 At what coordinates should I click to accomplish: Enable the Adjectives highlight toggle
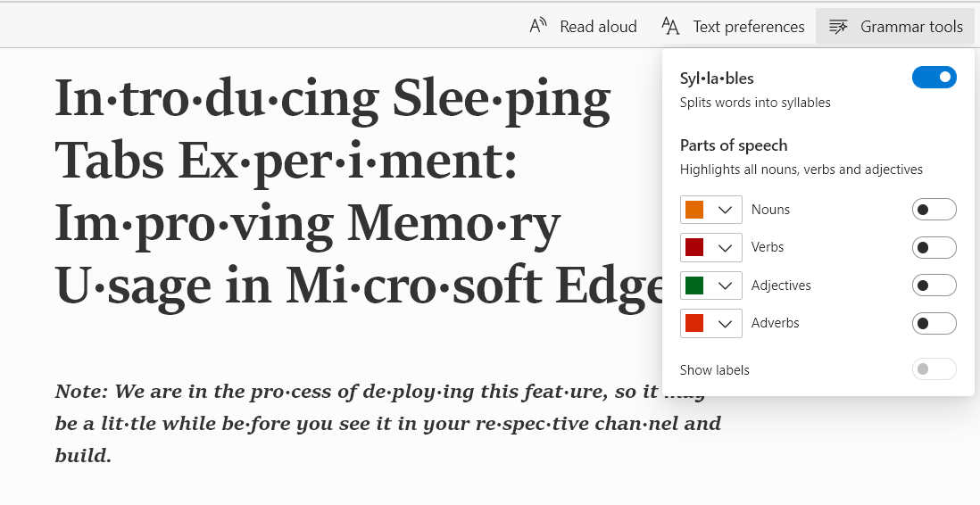pyautogui.click(x=934, y=285)
